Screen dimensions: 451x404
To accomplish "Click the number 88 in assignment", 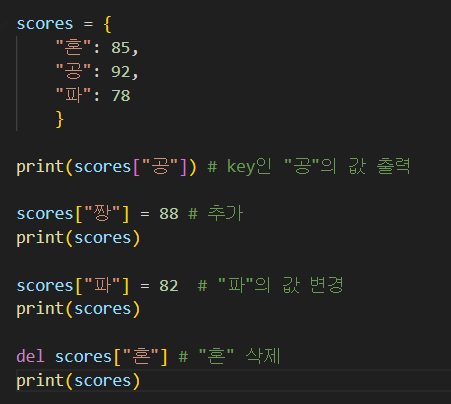I will (169, 214).
